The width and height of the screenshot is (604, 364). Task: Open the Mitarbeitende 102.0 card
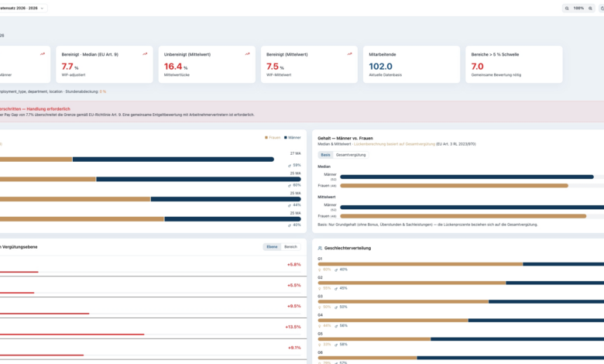[411, 64]
